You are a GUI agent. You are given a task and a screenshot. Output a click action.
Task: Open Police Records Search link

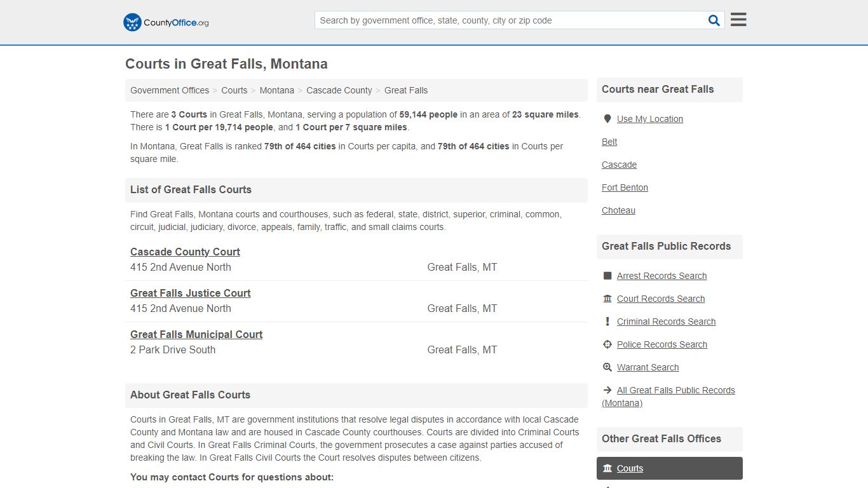662,344
